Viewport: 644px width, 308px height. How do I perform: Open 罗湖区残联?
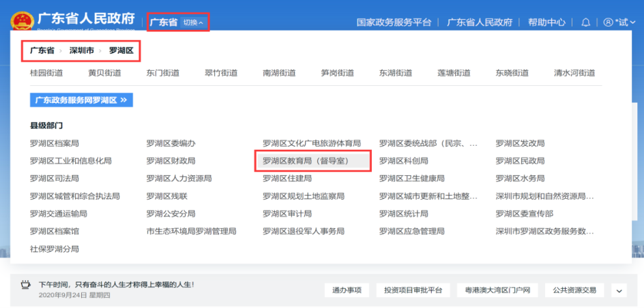(166, 196)
